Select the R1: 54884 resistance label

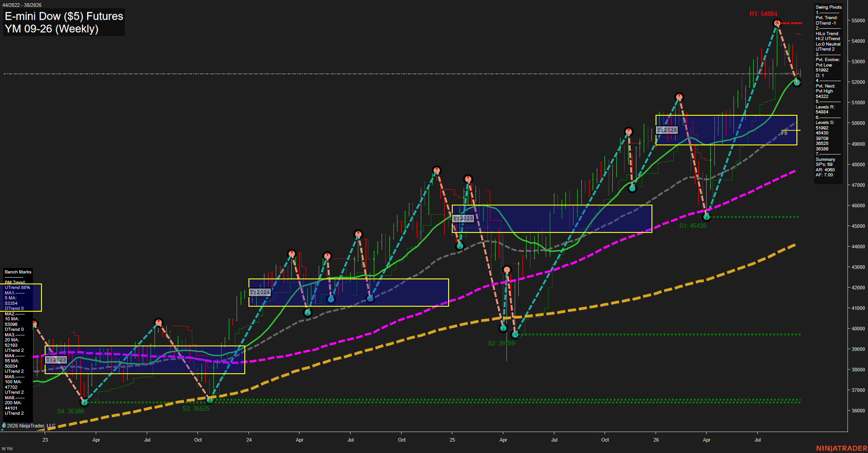[763, 14]
